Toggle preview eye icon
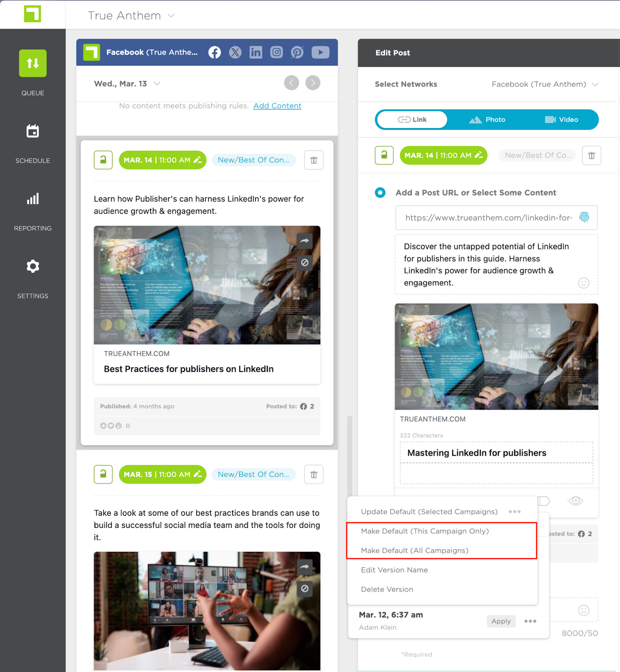 coord(575,501)
